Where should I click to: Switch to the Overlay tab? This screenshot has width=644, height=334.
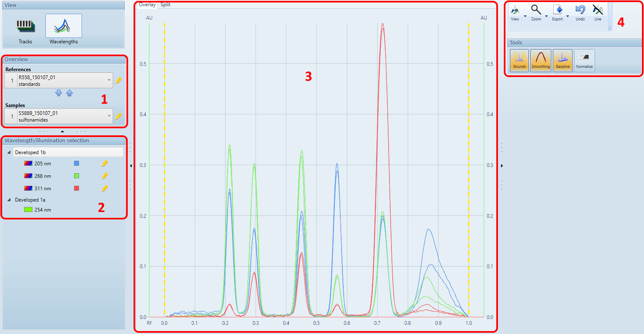click(x=147, y=5)
